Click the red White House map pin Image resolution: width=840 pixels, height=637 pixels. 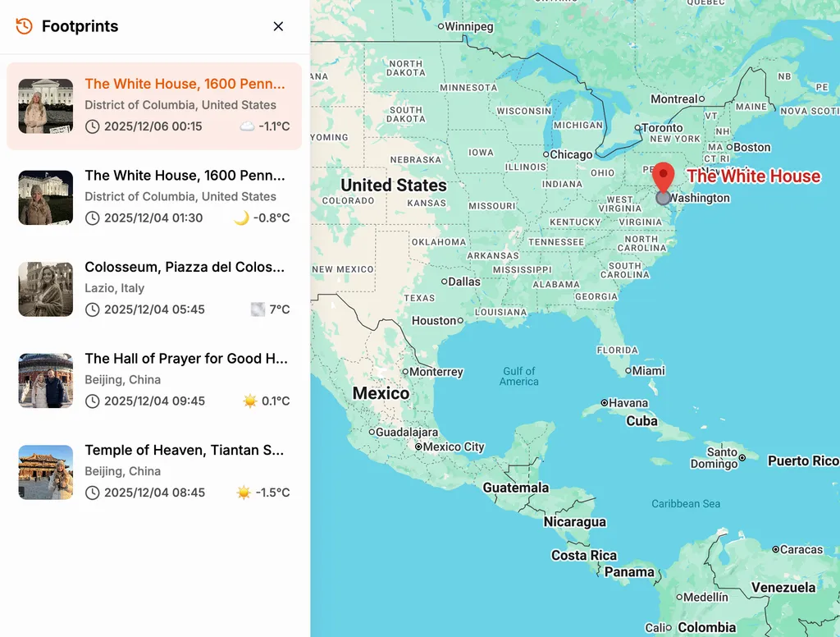point(663,178)
